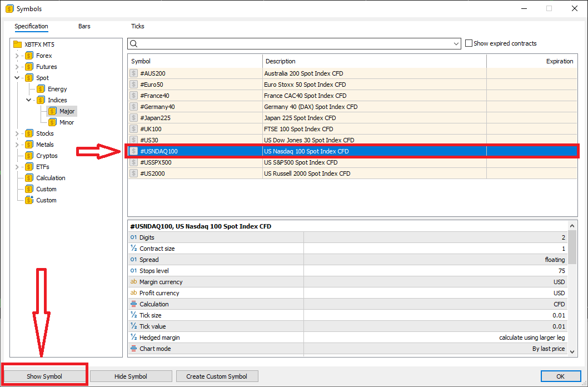Expand the Stocks tree node

coord(17,133)
